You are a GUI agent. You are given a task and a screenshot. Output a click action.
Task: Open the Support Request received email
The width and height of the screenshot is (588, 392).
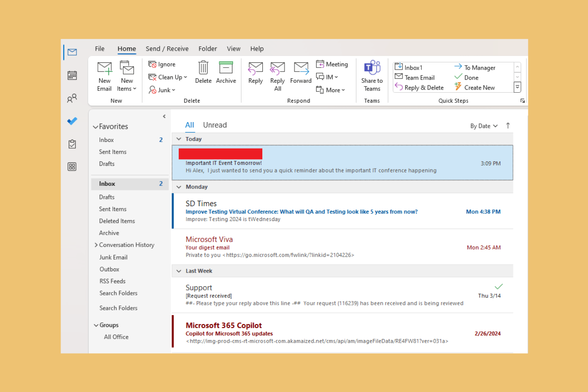pos(343,295)
